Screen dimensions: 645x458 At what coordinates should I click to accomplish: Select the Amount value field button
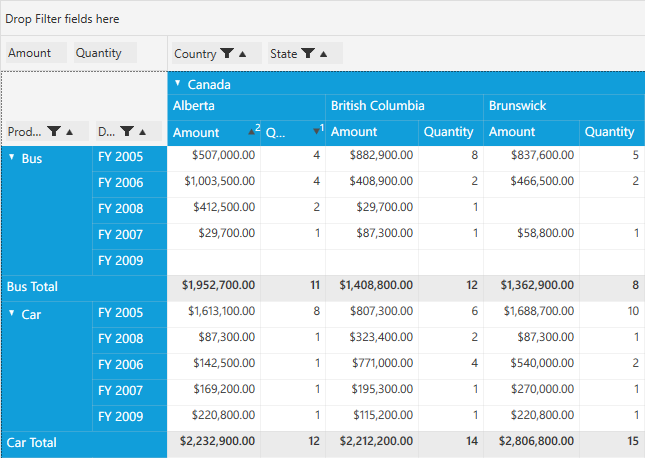(x=35, y=54)
